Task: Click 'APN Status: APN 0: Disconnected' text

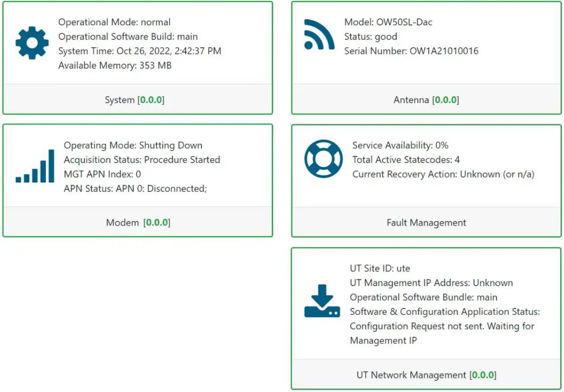Action: (x=135, y=188)
